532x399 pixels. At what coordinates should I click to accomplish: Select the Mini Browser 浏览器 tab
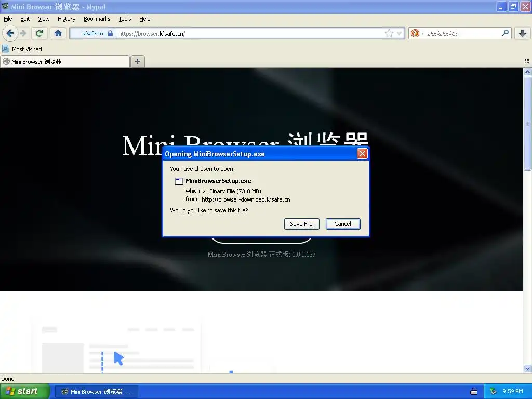tap(65, 61)
